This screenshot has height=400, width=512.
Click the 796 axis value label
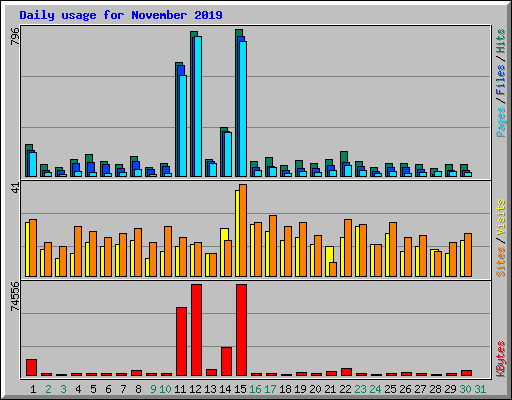click(x=15, y=36)
